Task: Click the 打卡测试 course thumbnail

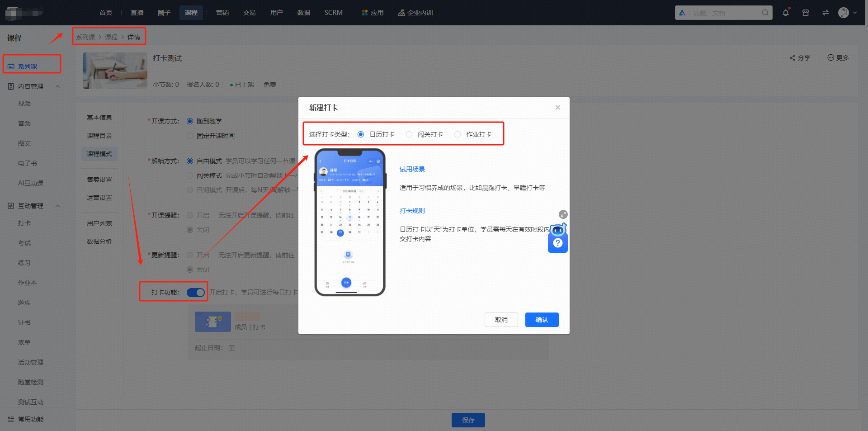Action: click(115, 71)
